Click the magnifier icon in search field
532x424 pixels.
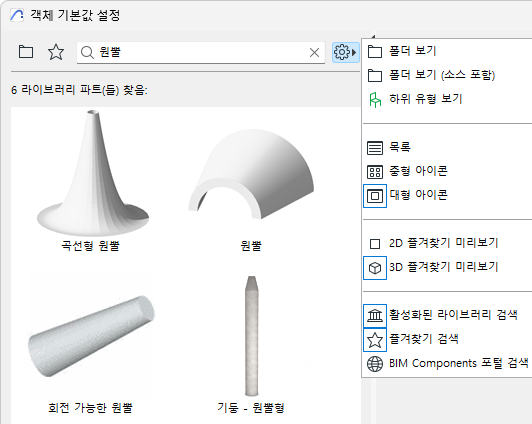click(x=87, y=52)
